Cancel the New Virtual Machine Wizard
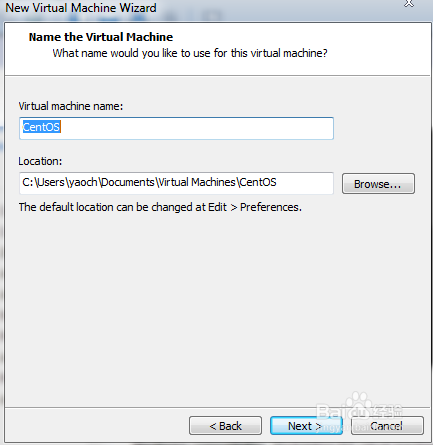433x445 pixels. (x=387, y=426)
